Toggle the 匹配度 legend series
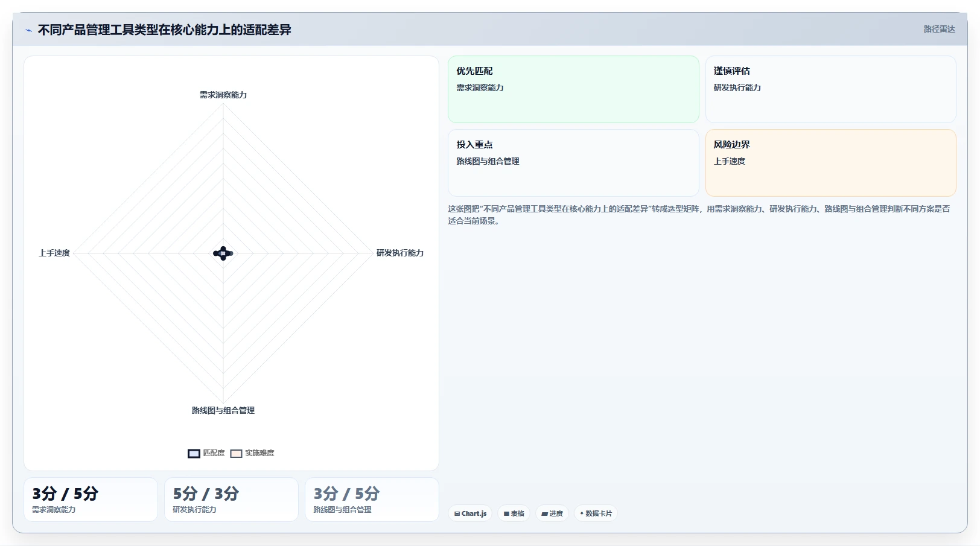980x546 pixels. (x=206, y=453)
